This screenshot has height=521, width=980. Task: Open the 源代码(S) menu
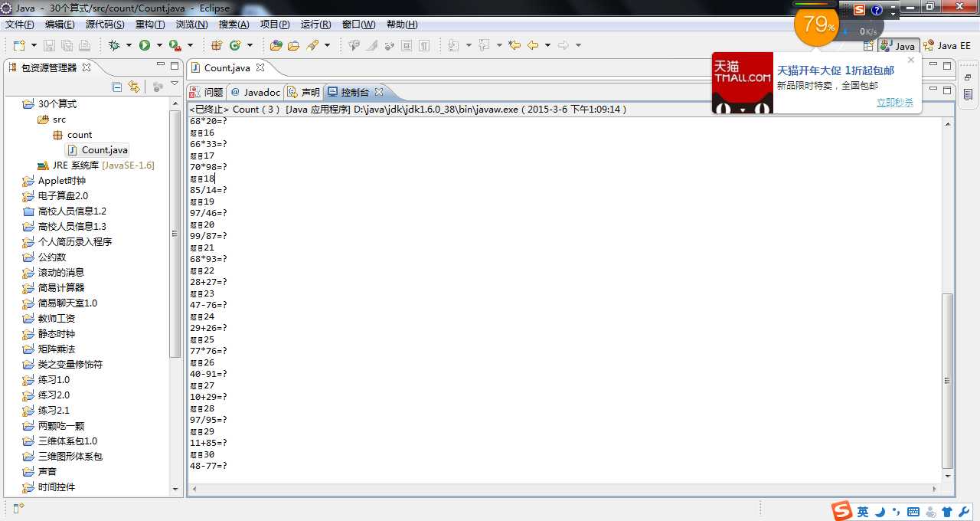point(105,25)
